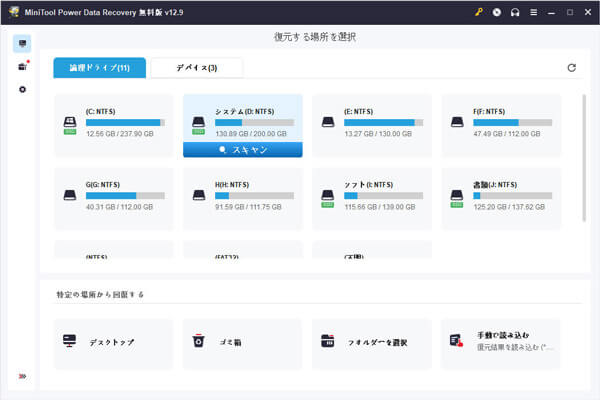Switch to the デバイス(3) tab
The width and height of the screenshot is (600, 400).
pos(197,68)
